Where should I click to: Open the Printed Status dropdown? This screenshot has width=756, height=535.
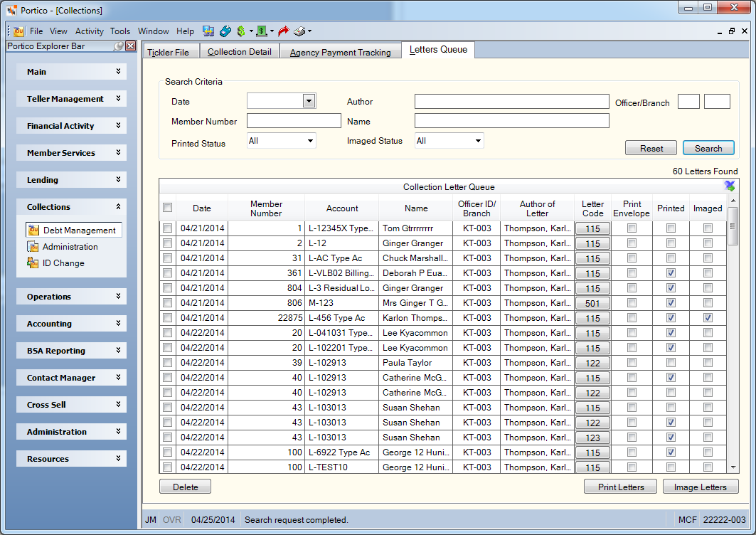pos(311,141)
